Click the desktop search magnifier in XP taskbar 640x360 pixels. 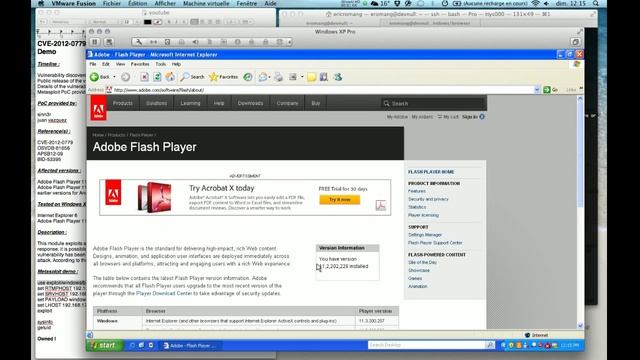490,345
